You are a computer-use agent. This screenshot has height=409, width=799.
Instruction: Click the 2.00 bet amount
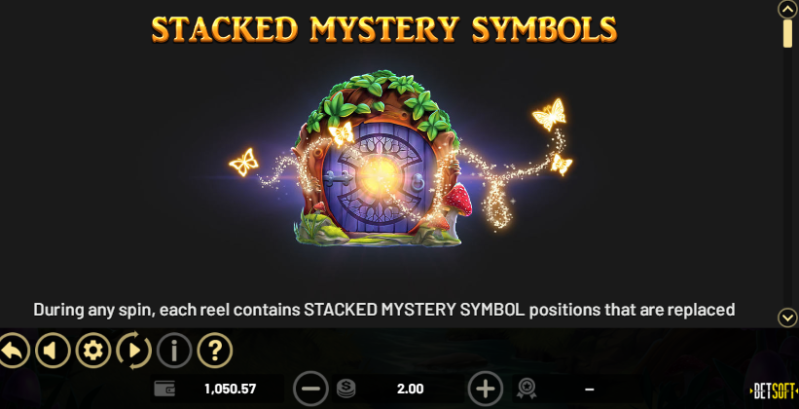[x=410, y=389]
